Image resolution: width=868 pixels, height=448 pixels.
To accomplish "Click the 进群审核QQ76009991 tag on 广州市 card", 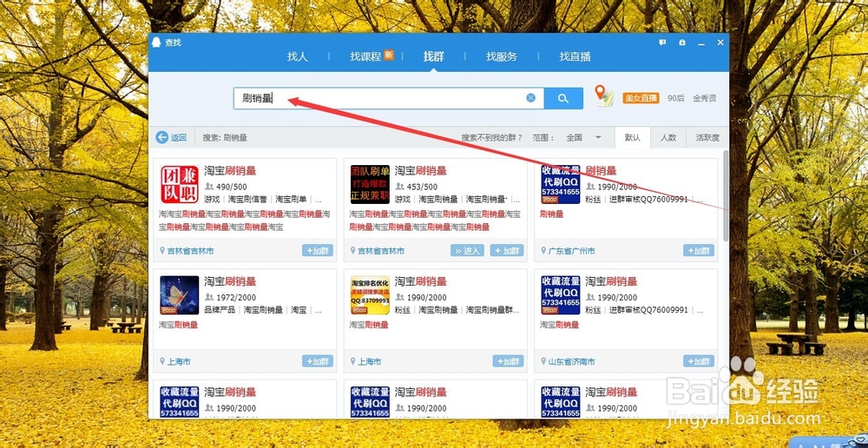I will [648, 200].
